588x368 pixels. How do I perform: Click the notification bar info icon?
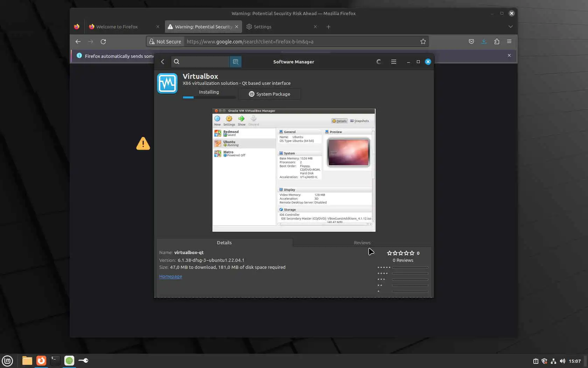click(x=79, y=56)
